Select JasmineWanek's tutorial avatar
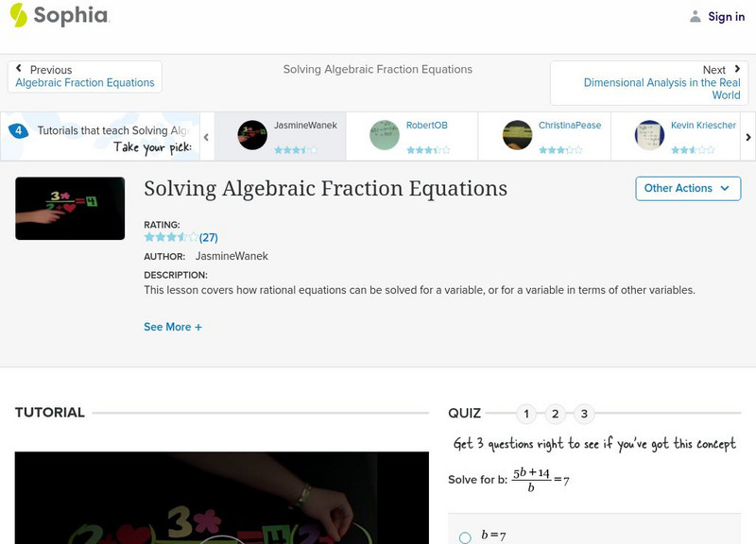The height and width of the screenshot is (544, 756). 252,135
